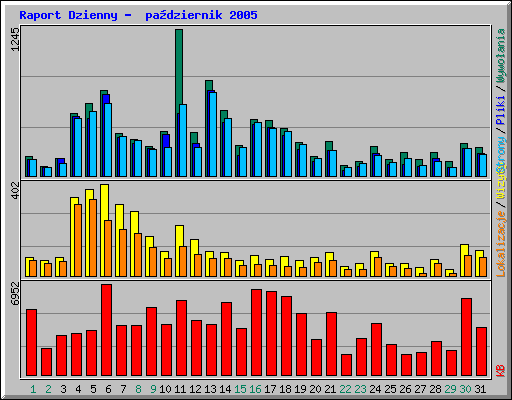The width and height of the screenshot is (512, 400).
Task: Click the title 'Raport Dzienny - październik 2005'
Action: coord(138,15)
